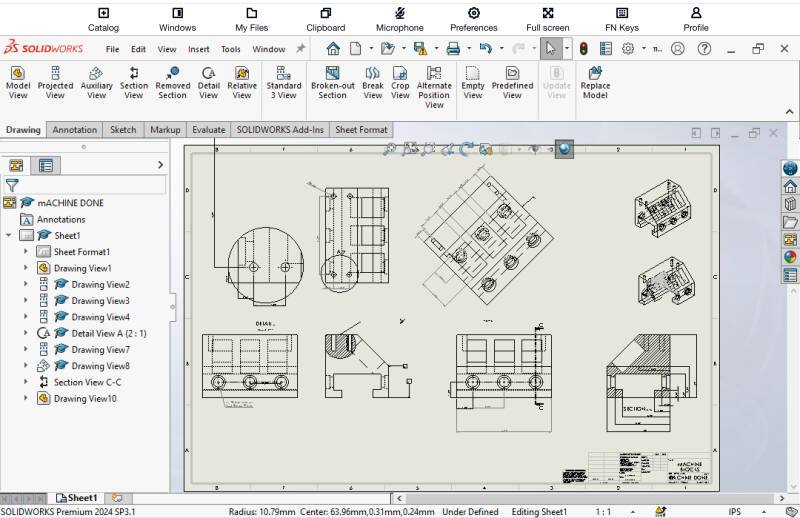Image resolution: width=800 pixels, height=518 pixels.
Task: Toggle the pin next to Window menu
Action: tap(301, 48)
